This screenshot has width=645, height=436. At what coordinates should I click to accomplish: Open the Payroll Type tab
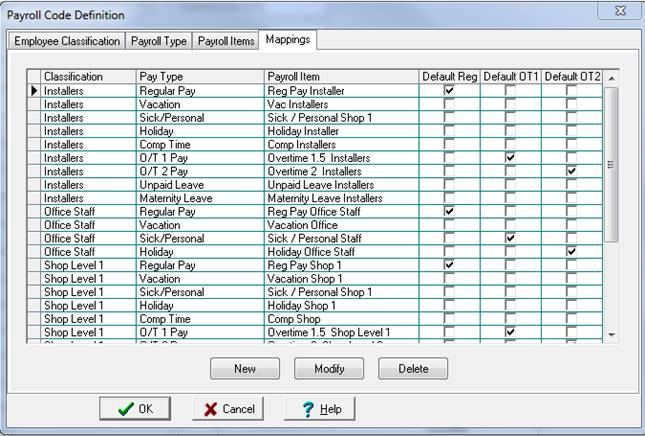[x=159, y=41]
